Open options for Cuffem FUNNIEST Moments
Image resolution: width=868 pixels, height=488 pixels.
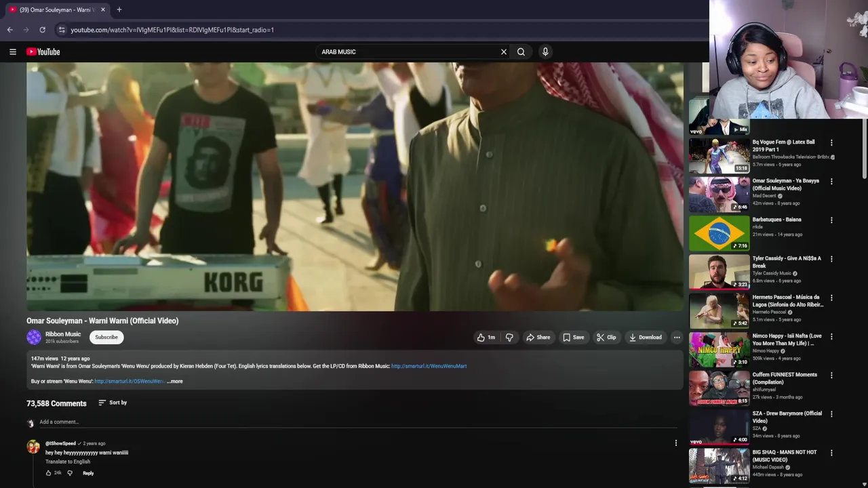(831, 375)
